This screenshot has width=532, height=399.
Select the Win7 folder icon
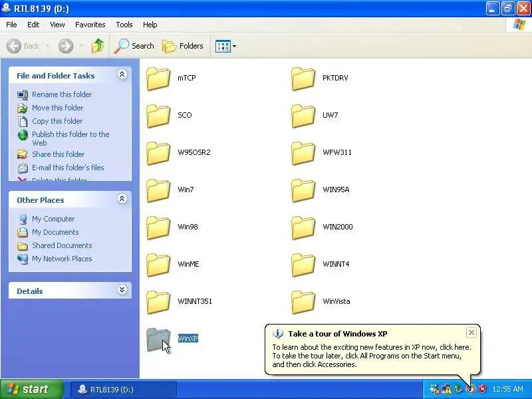coord(158,191)
